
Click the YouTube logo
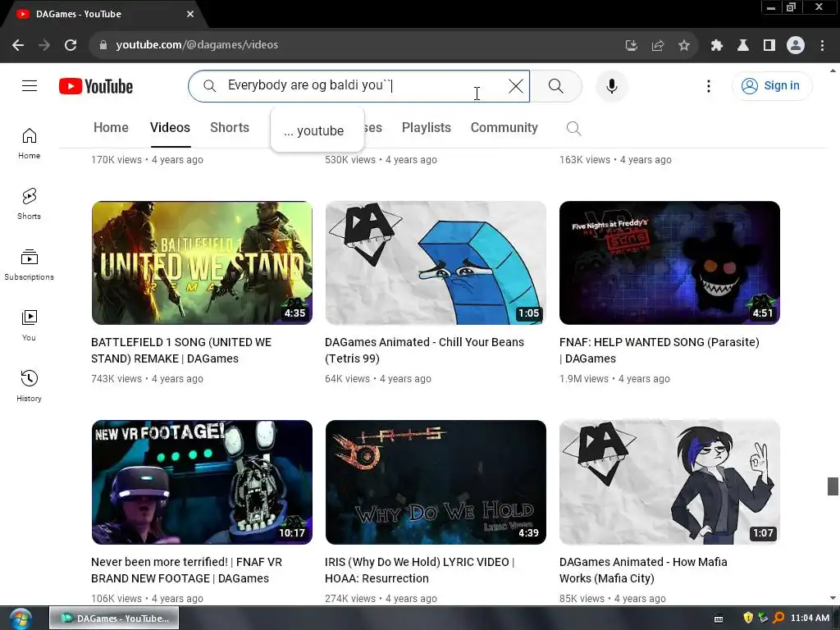click(x=96, y=85)
